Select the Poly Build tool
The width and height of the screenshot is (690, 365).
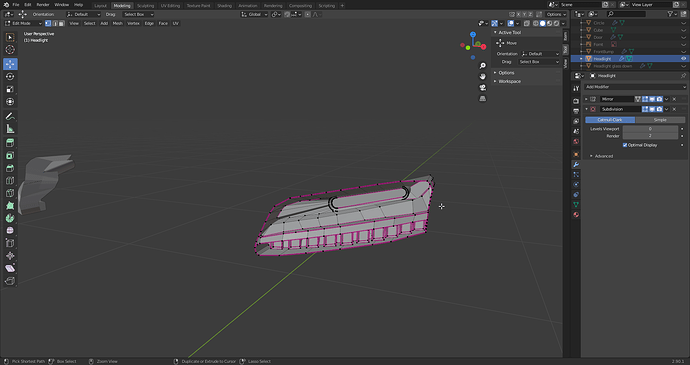click(10, 206)
